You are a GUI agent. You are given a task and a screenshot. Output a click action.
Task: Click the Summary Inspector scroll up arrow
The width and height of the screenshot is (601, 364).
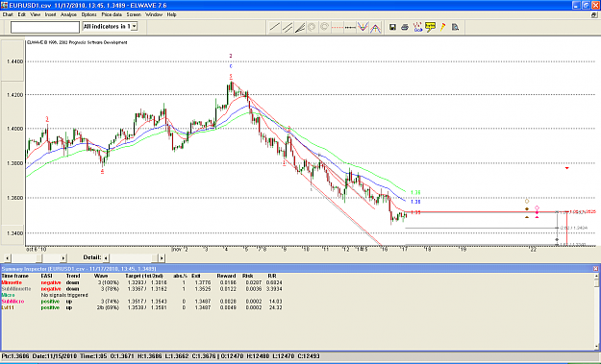point(596,276)
